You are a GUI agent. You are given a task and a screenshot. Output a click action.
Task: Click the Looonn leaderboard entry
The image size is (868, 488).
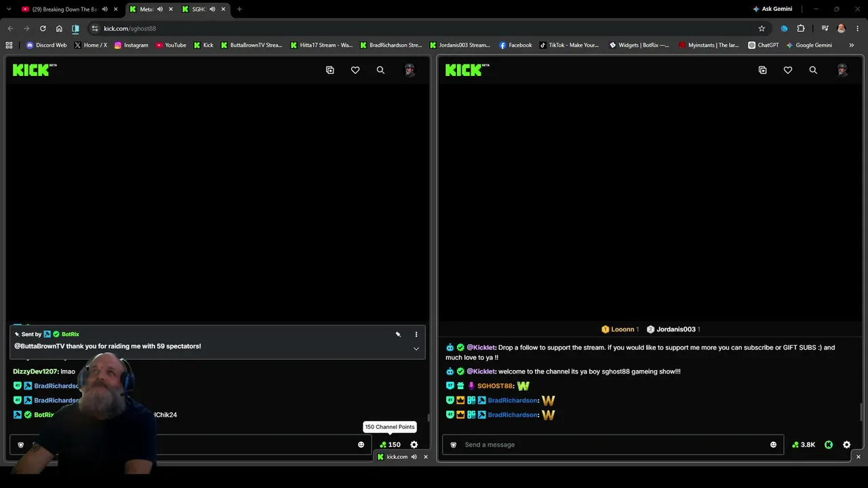pos(620,329)
